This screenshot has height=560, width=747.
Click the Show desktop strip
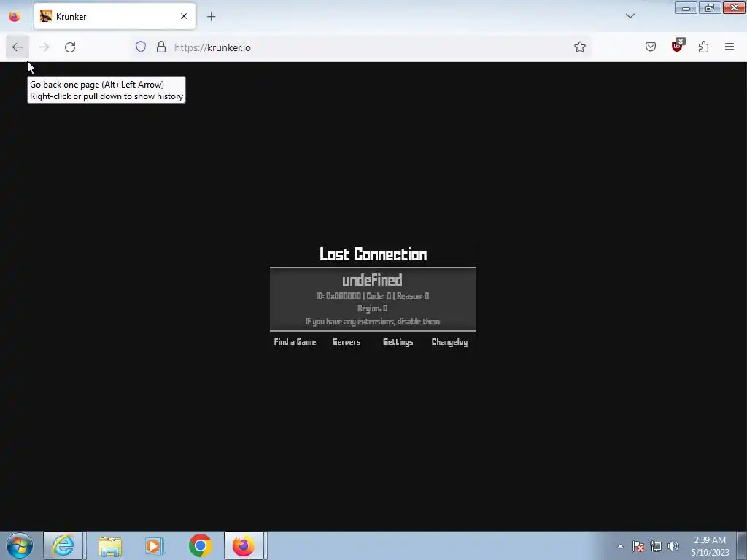pyautogui.click(x=742, y=545)
